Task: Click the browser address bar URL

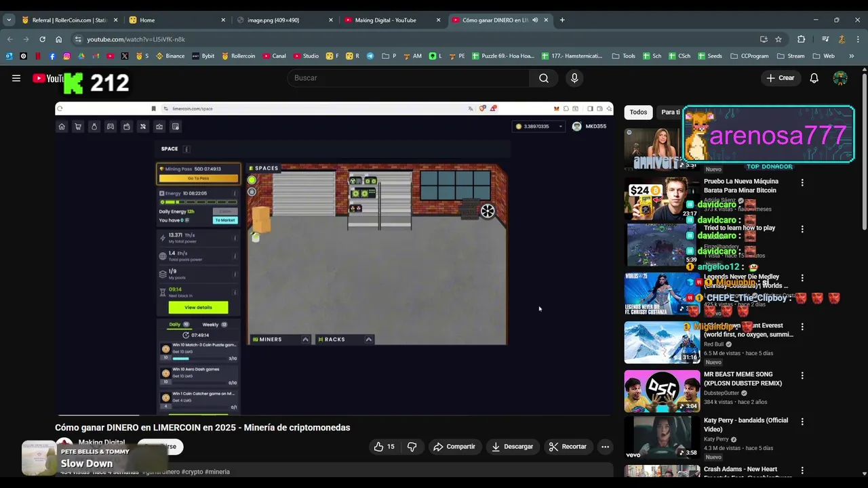Action: (x=136, y=39)
